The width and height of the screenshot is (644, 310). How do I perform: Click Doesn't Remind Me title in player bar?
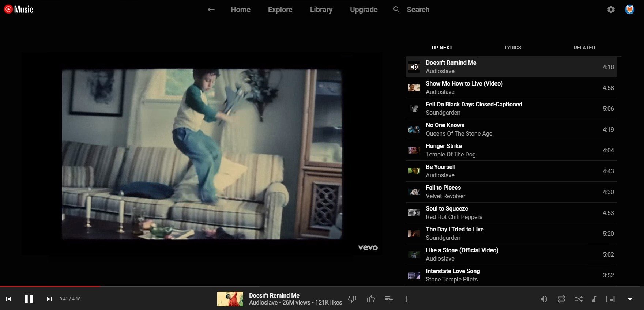click(274, 295)
